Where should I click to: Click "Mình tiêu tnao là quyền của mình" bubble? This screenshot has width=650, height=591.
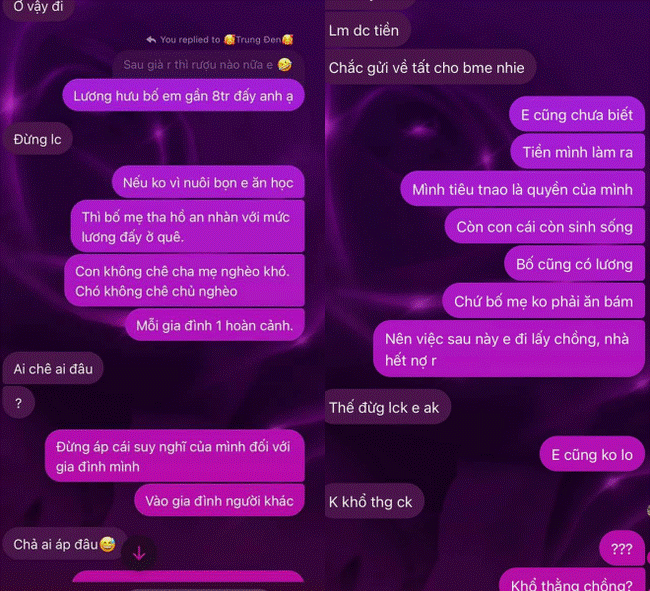coord(522,189)
